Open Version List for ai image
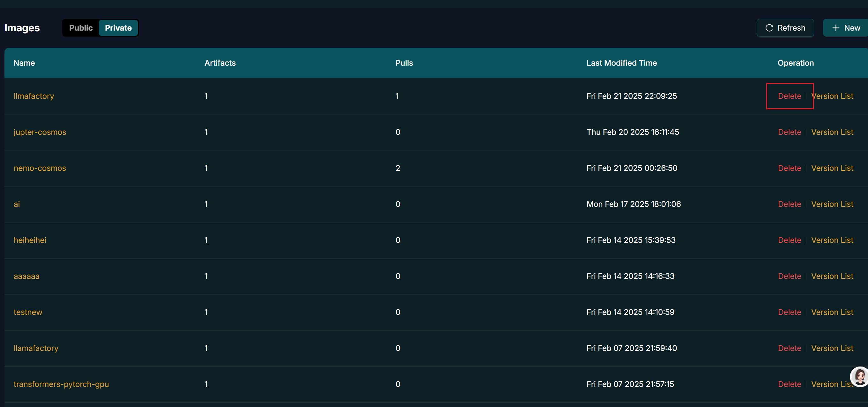The height and width of the screenshot is (407, 868). click(832, 204)
